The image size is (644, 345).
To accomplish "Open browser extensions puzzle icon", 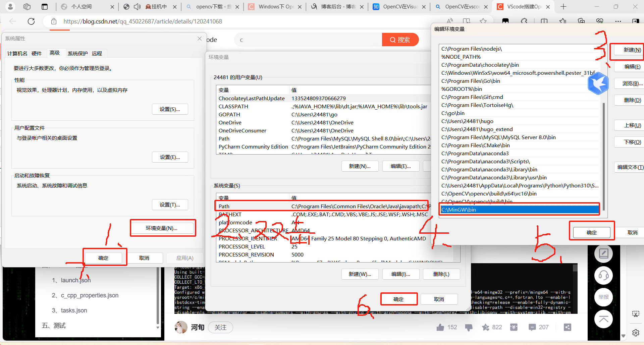I will point(524,21).
